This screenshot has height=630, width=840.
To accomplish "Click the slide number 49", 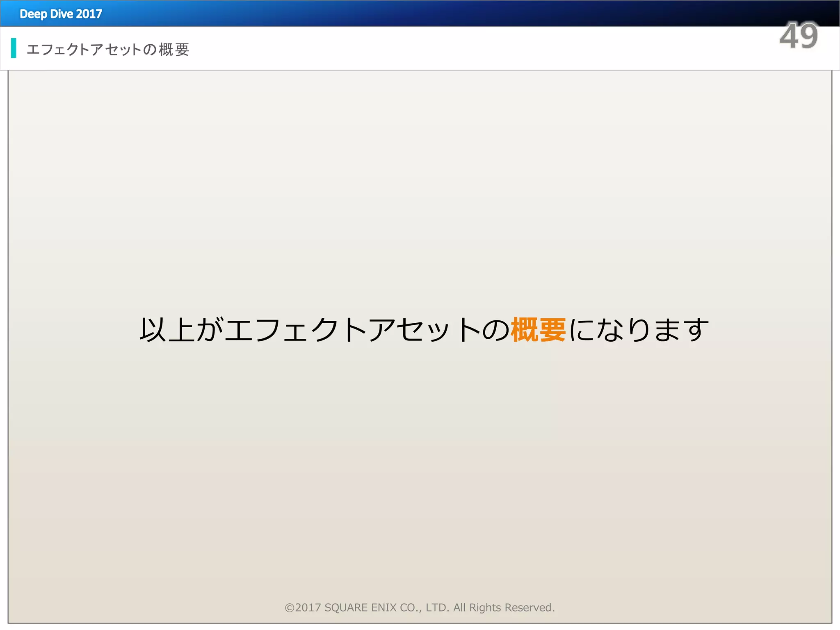I will [799, 37].
